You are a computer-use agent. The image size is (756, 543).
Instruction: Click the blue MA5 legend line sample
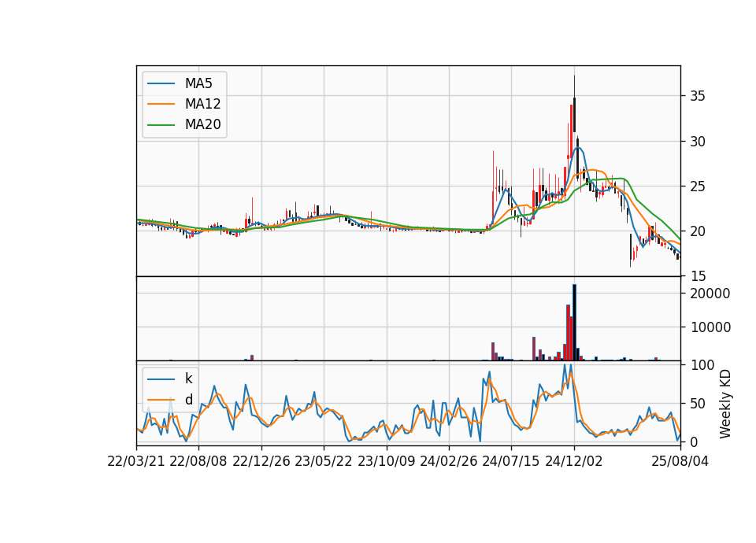[161, 83]
